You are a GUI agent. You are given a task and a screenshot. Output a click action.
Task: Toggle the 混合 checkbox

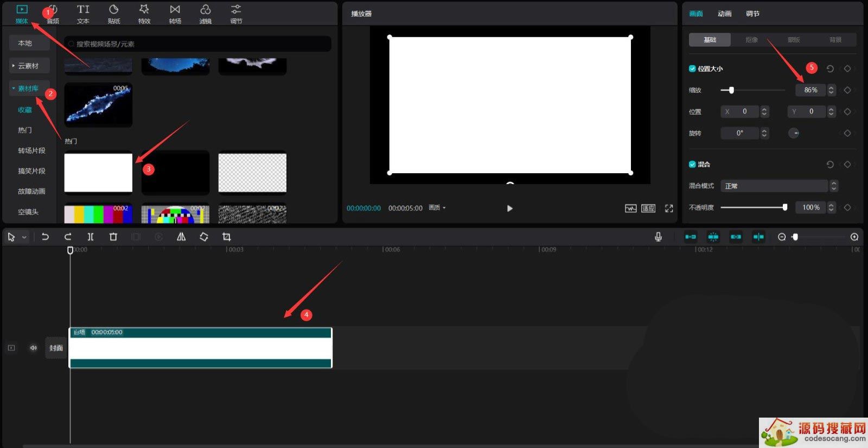pyautogui.click(x=692, y=164)
